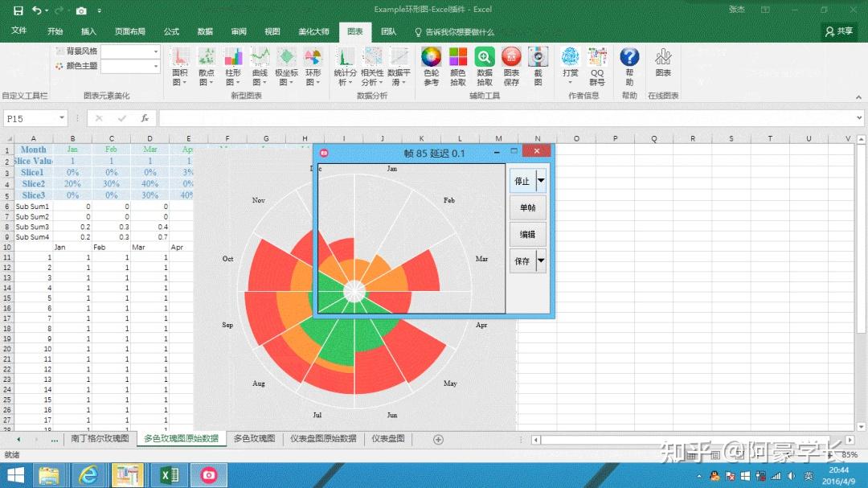Open the 文件 File menu
Image resolution: width=868 pixels, height=488 pixels.
pos(18,31)
